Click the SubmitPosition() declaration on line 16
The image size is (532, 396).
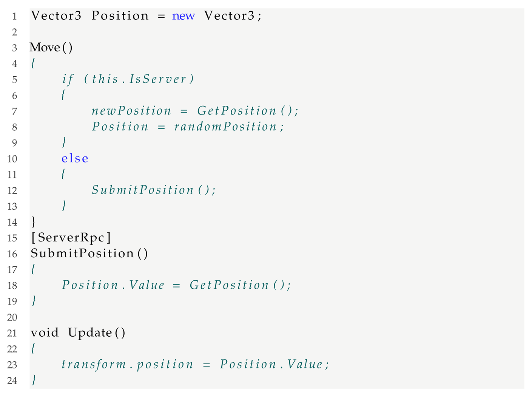tap(89, 254)
